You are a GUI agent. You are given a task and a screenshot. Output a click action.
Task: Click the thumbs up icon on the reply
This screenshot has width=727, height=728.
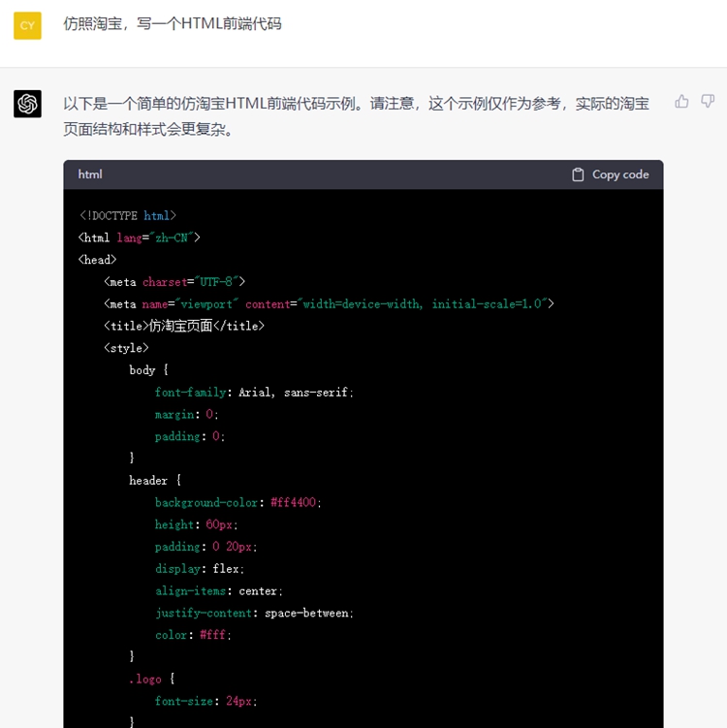(x=681, y=101)
